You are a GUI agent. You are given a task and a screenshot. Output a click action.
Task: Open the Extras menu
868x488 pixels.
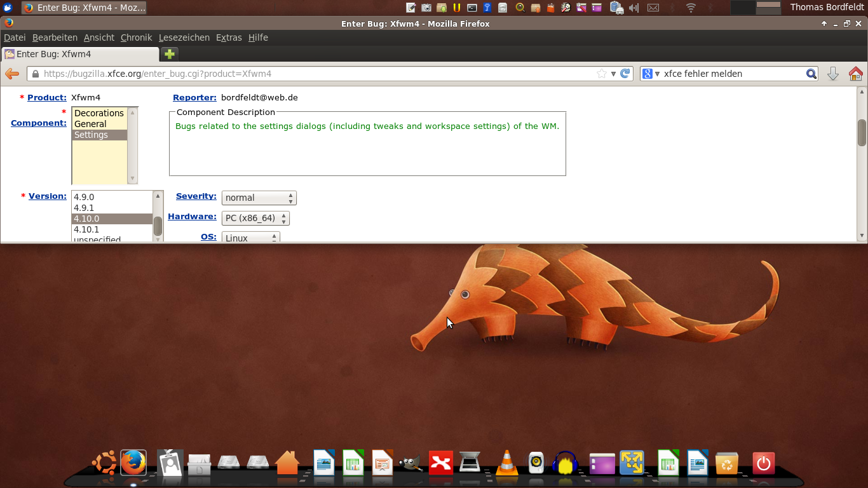coord(229,37)
